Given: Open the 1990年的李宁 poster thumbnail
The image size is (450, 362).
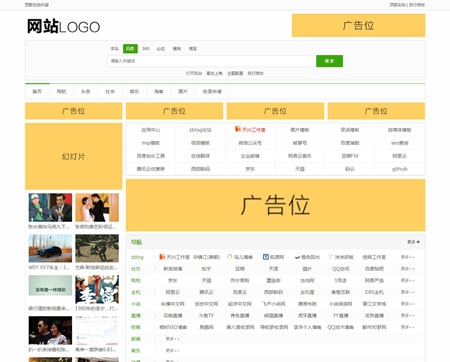Looking at the screenshot, I should [97, 289].
